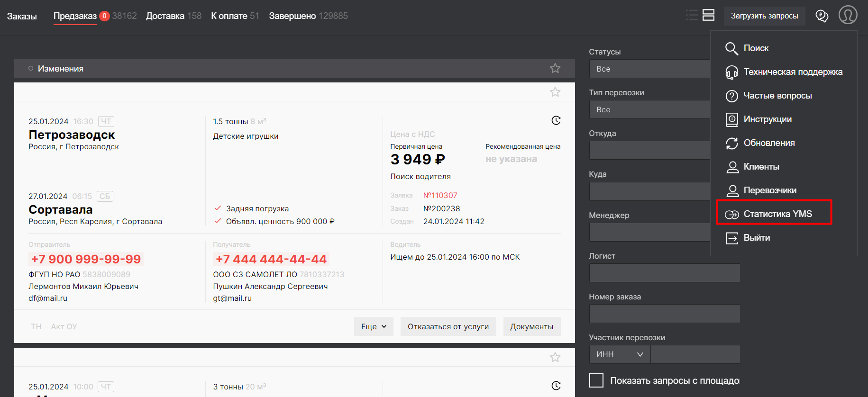Click the Документы button
The width and height of the screenshot is (868, 397).
coord(531,326)
